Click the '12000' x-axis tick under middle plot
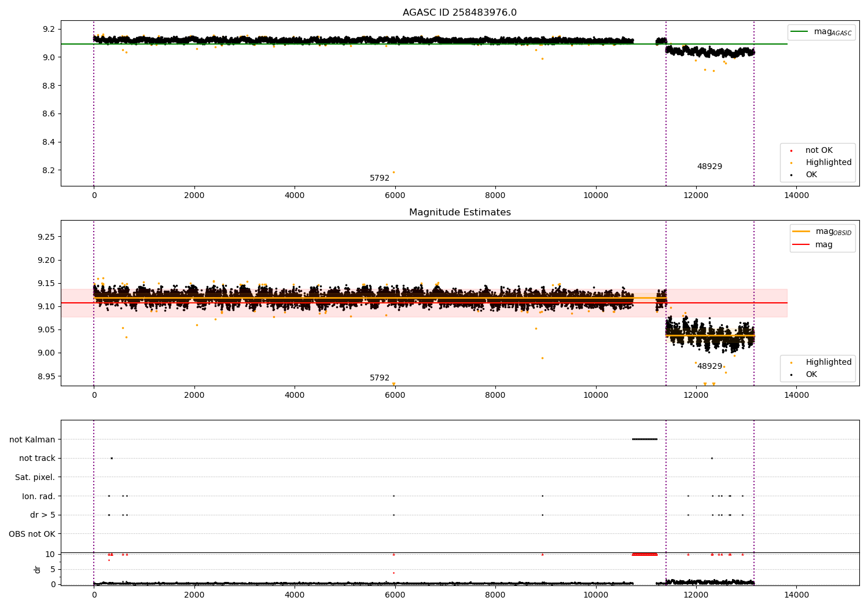This screenshot has height=608, width=868. (696, 395)
